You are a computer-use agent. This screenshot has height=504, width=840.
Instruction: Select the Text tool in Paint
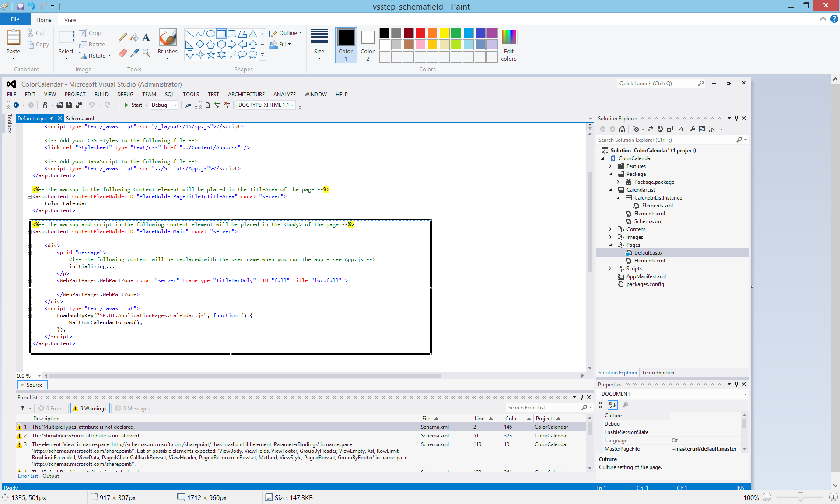click(x=146, y=38)
